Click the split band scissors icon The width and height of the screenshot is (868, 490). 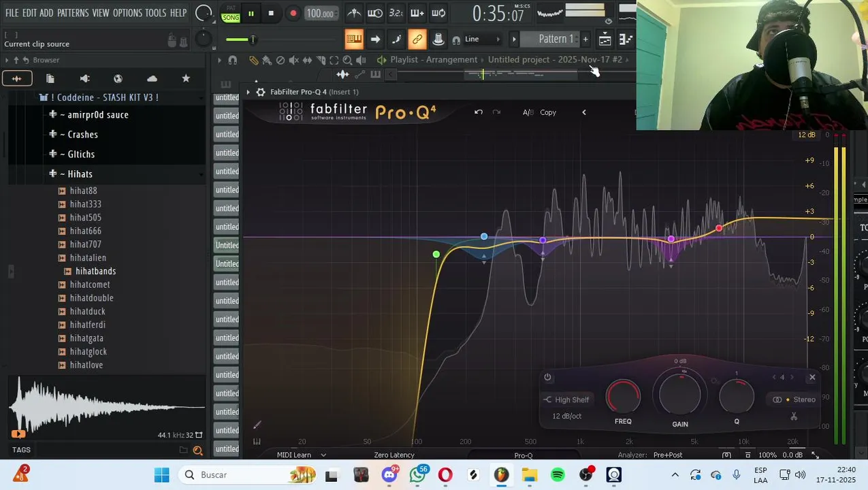coord(794,416)
